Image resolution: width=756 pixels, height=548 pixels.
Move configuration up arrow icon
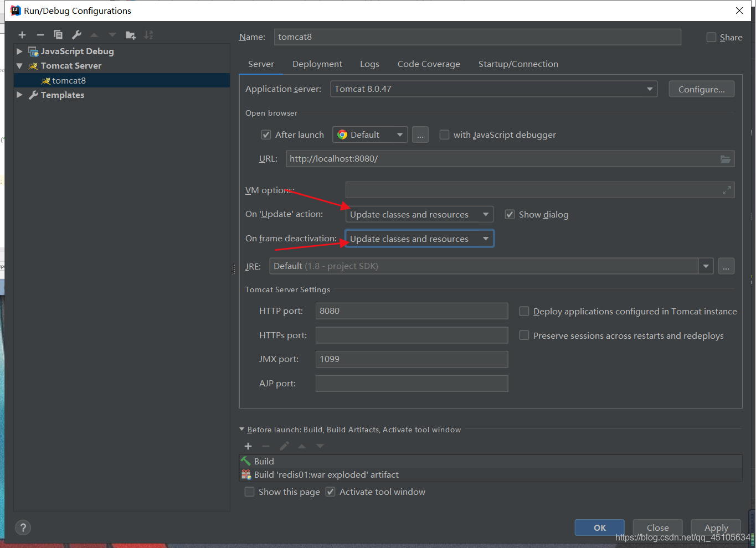(x=94, y=35)
